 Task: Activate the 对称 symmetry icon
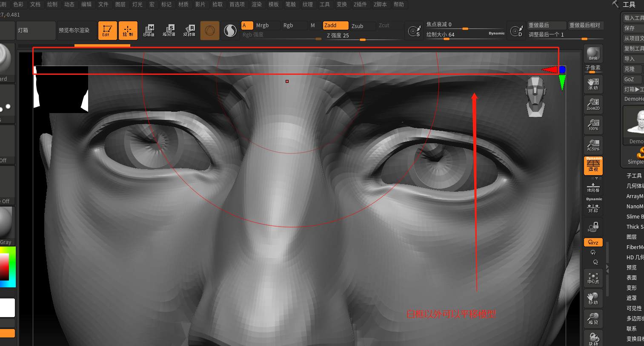pyautogui.click(x=593, y=208)
